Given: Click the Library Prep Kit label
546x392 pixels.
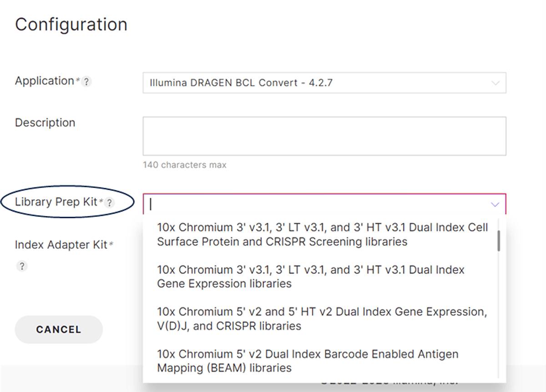Looking at the screenshot, I should (x=56, y=202).
